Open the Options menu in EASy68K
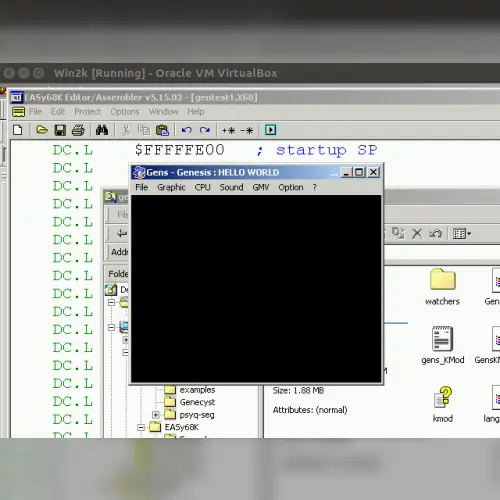The width and height of the screenshot is (500, 500). 125,112
